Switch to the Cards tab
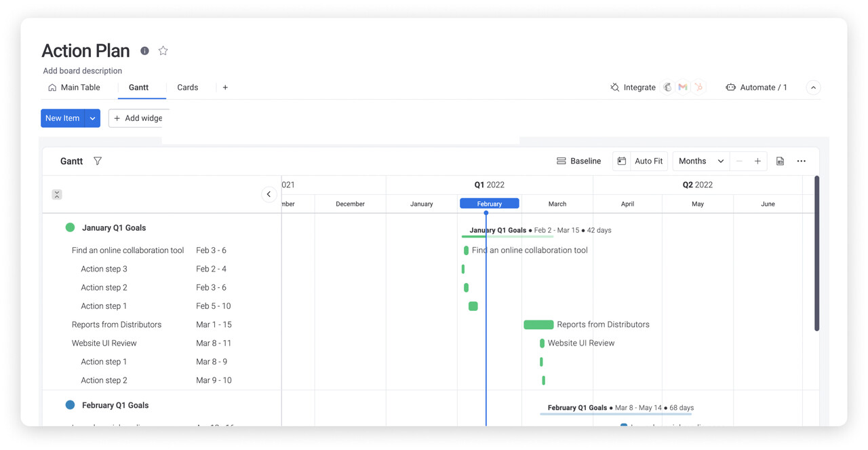 point(187,88)
